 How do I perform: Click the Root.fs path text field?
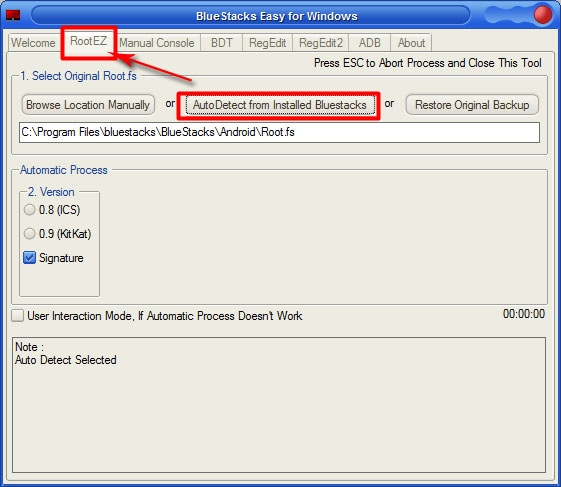pyautogui.click(x=279, y=132)
